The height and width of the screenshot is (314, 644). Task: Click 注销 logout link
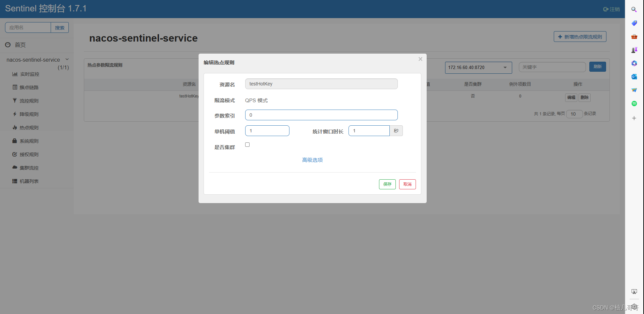click(x=614, y=9)
